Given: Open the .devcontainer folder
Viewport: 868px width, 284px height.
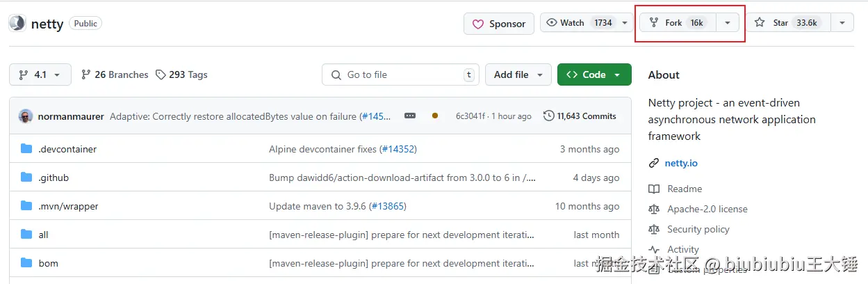Looking at the screenshot, I should coord(67,149).
